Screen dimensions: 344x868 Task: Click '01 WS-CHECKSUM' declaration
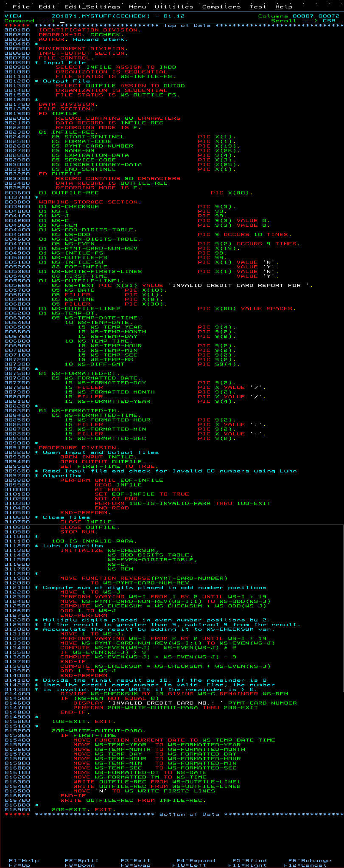(137, 207)
